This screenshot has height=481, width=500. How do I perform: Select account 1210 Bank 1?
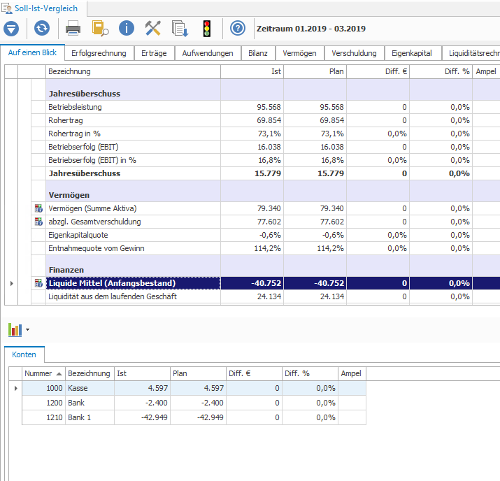[194, 417]
